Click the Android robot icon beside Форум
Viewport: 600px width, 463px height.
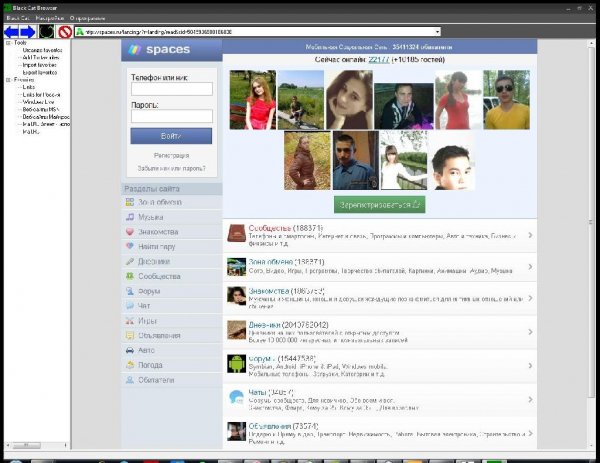(236, 363)
